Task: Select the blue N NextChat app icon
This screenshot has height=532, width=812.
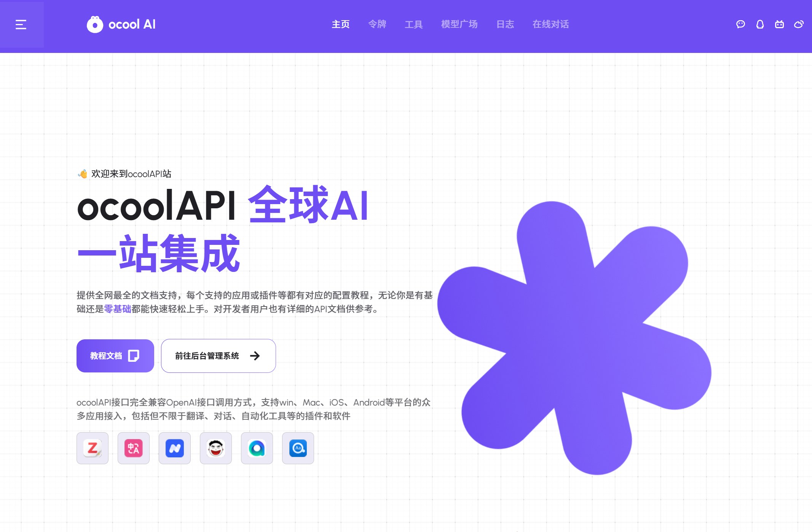Action: pos(175,448)
